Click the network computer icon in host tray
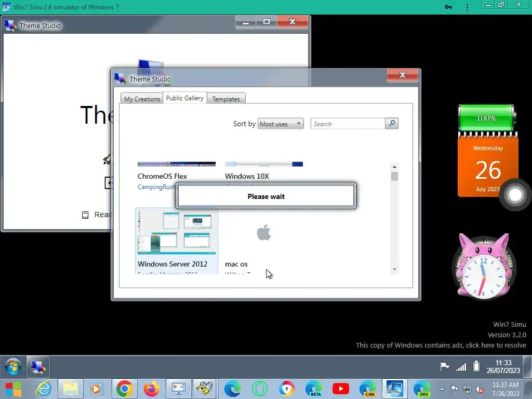Image resolution: width=532 pixels, height=399 pixels. point(467,389)
